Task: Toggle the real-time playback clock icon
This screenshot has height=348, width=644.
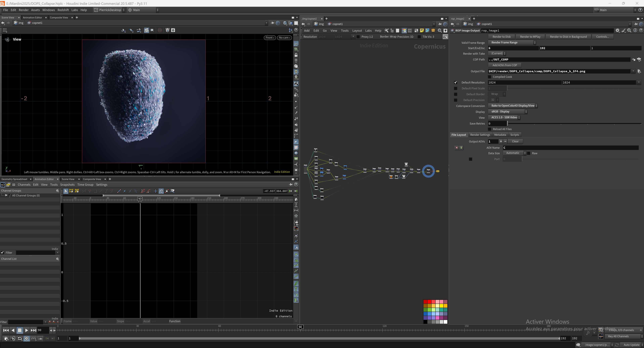Action: click(27, 338)
